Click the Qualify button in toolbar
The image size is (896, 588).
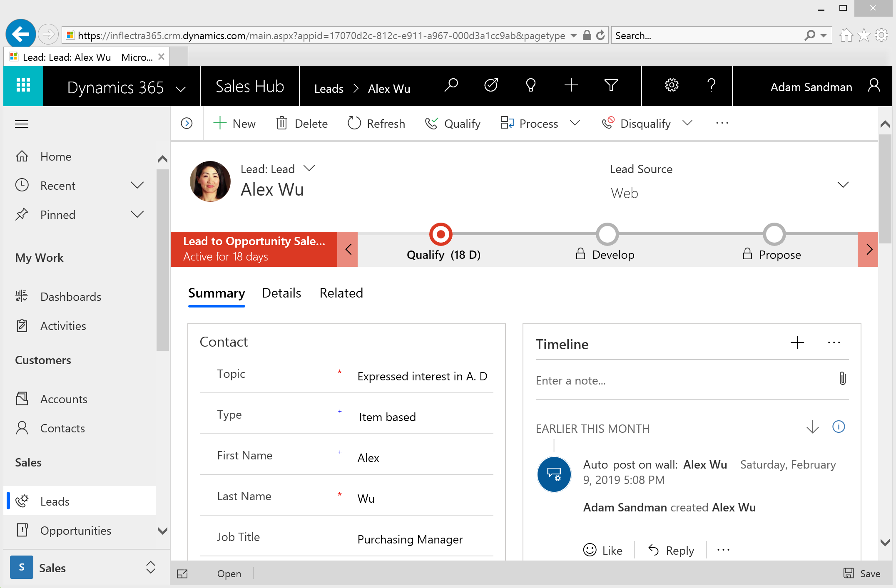pyautogui.click(x=452, y=123)
